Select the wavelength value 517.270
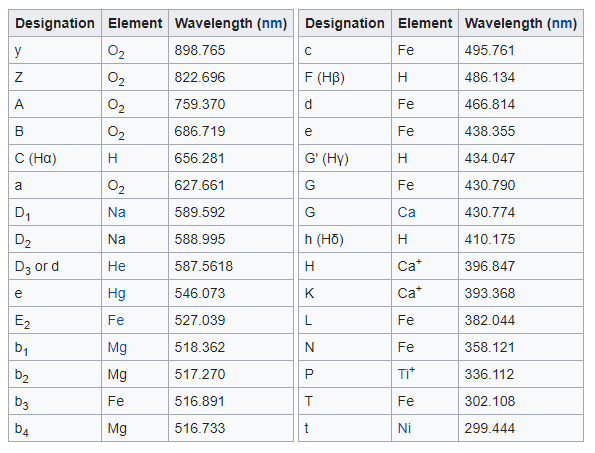This screenshot has height=453, width=595. [x=200, y=374]
